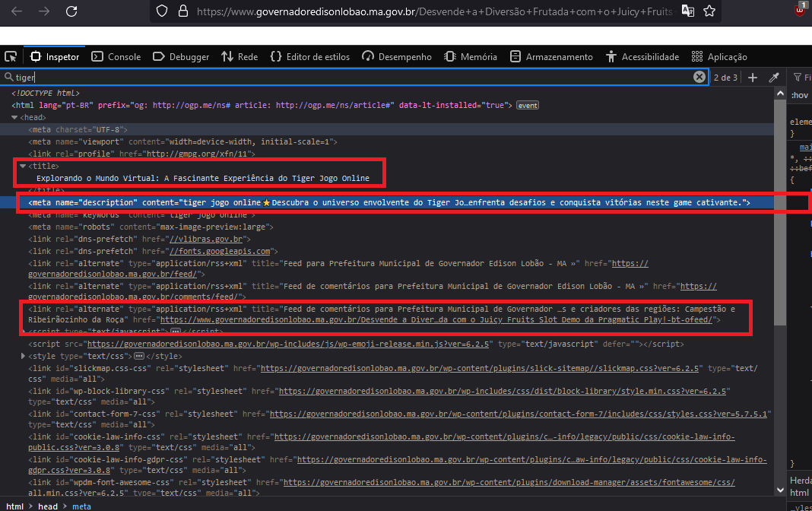
Task: Open the Aplicação tab
Action: [719, 56]
